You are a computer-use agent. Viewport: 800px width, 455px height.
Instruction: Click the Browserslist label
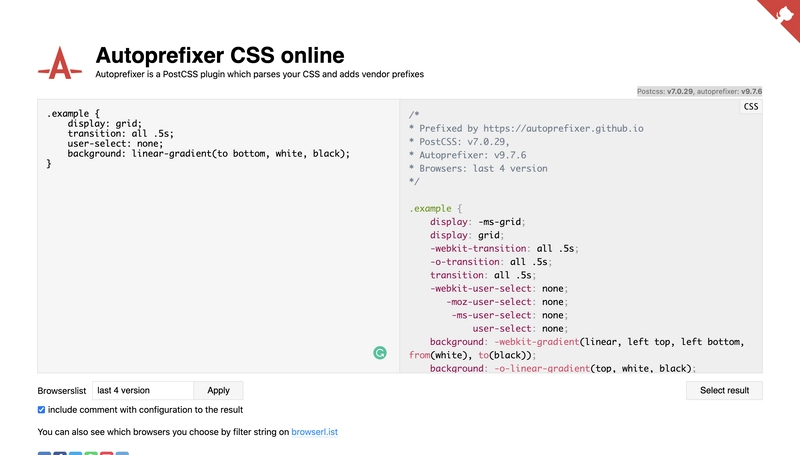[x=62, y=391]
